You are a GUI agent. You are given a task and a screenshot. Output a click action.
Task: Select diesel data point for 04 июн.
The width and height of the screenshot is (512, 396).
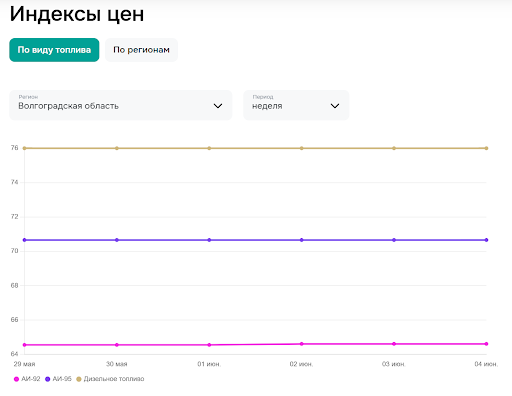point(486,148)
